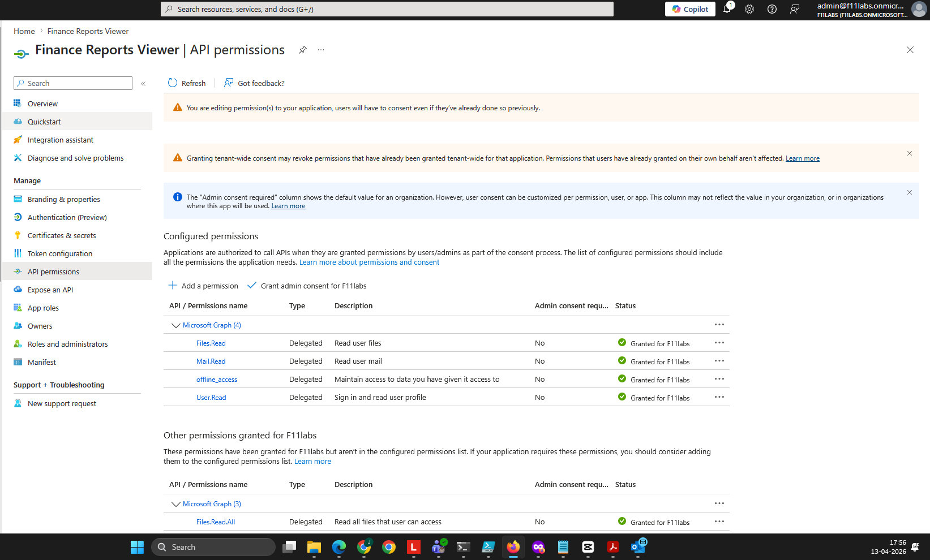Screen dimensions: 930x560
Task: Pin the API permissions page
Action: point(303,50)
